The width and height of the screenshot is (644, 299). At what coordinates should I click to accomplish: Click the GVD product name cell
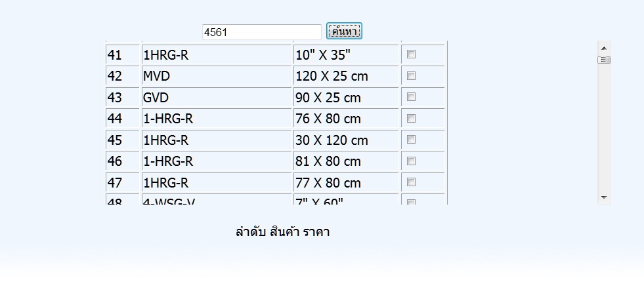217,98
